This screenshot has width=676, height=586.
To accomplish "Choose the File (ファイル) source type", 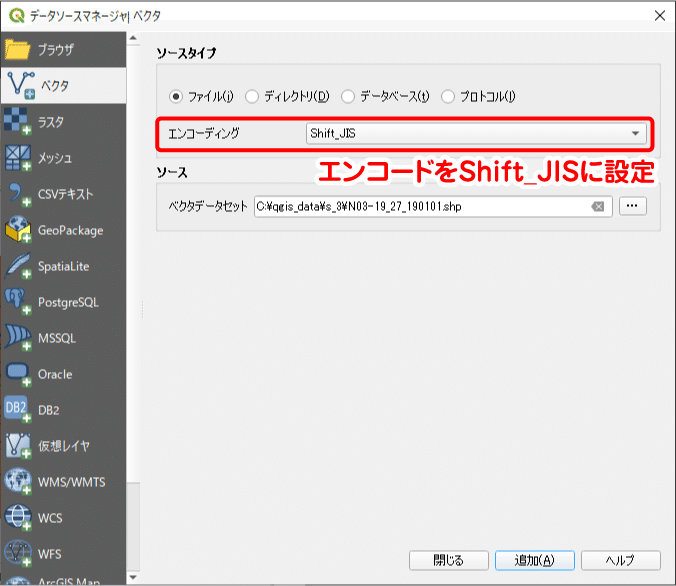I will [x=175, y=96].
